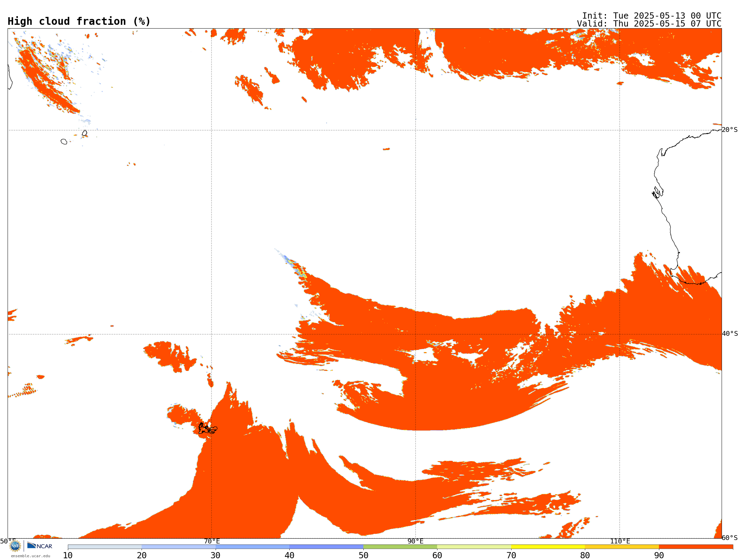
Task: Click the colorbar tick label 80
Action: pos(585,556)
